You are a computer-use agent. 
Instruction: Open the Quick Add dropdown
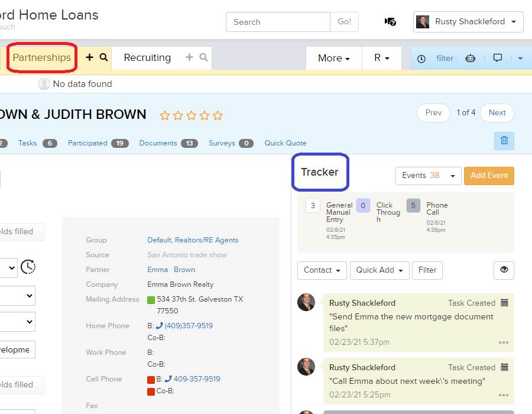click(379, 270)
